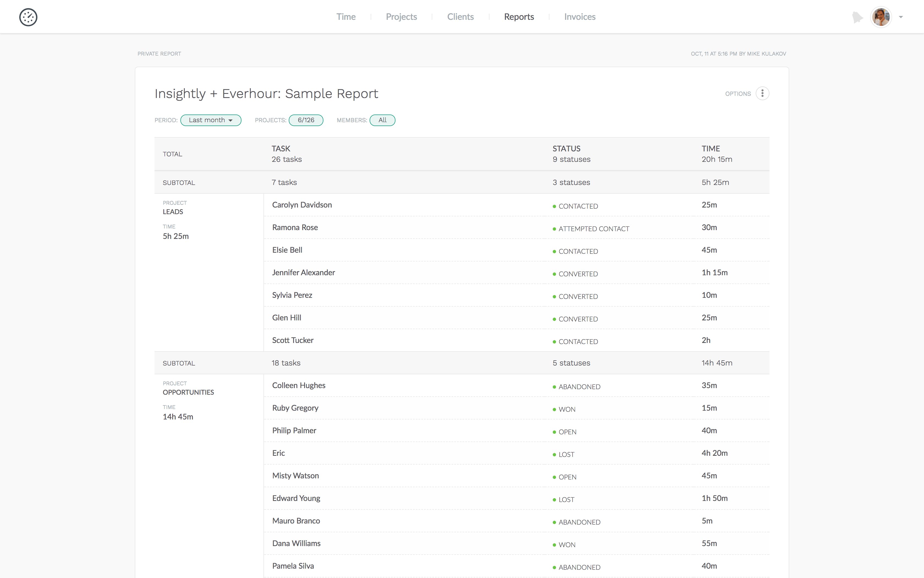Screen dimensions: 924x578
Task: Open the Jennifer Alexander task
Action: (304, 272)
